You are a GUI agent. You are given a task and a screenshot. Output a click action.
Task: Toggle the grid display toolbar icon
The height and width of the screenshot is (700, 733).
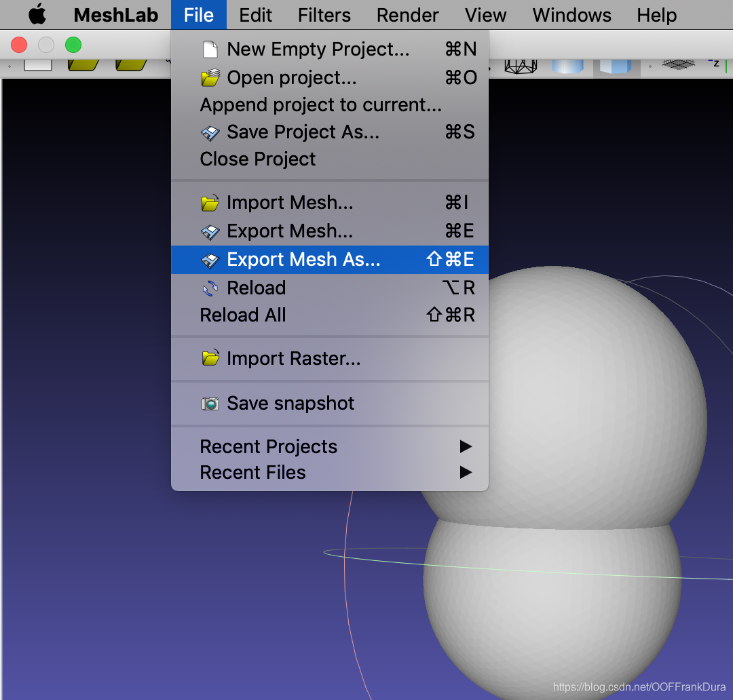pyautogui.click(x=678, y=64)
